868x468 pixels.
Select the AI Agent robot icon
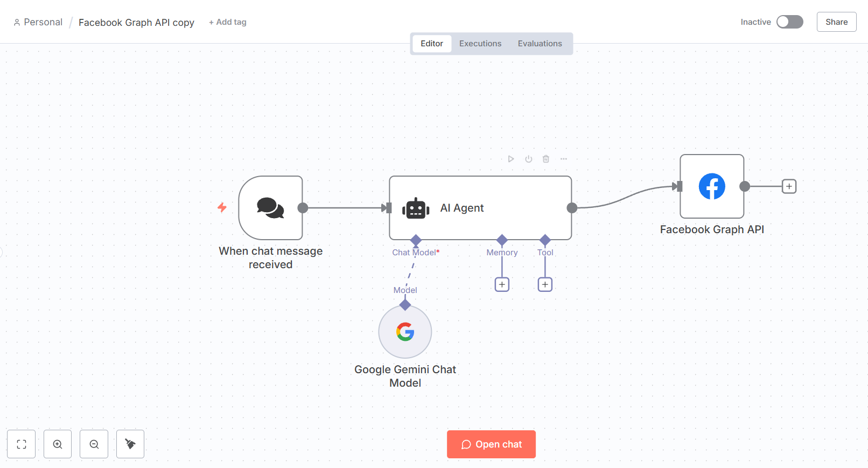click(416, 208)
